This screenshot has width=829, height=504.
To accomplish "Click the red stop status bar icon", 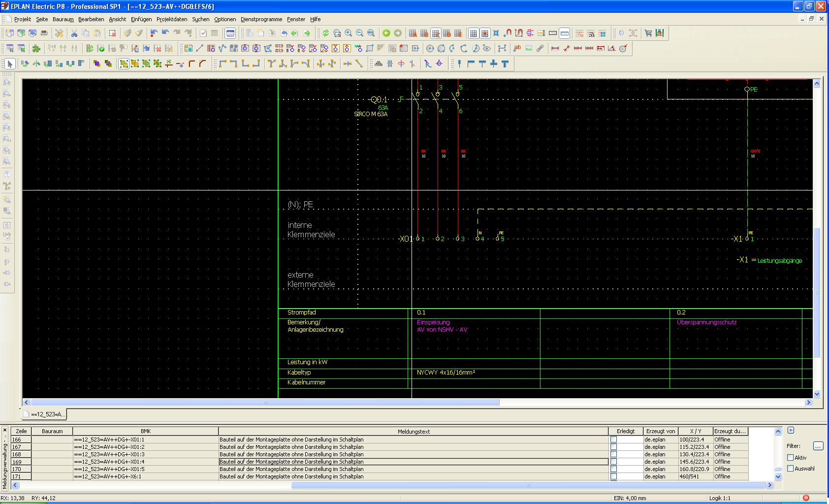I will 806,498.
